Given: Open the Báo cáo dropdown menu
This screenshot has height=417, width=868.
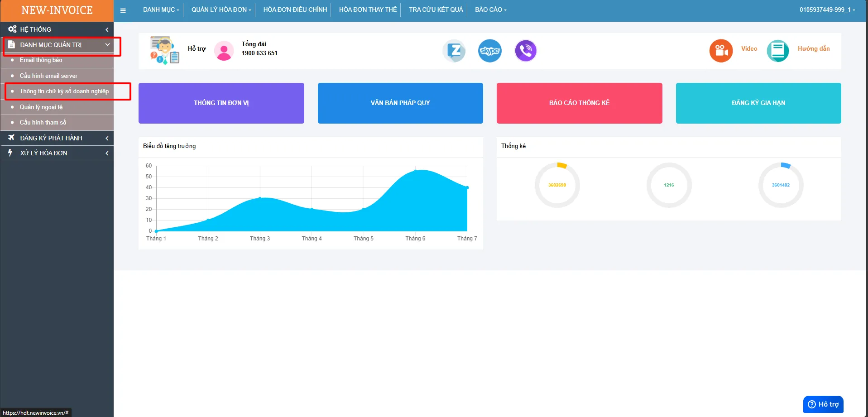Looking at the screenshot, I should 491,10.
